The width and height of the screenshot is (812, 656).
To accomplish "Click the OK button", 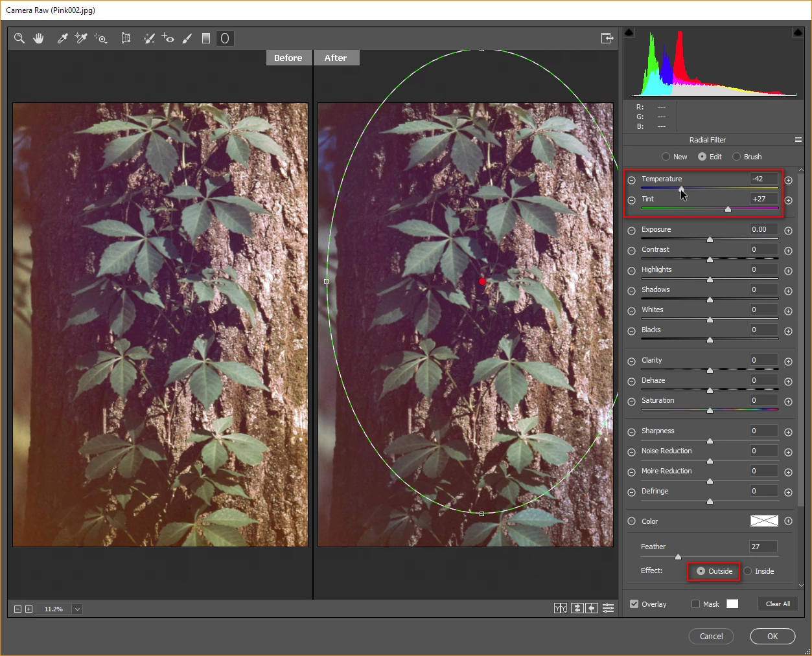I will point(772,636).
